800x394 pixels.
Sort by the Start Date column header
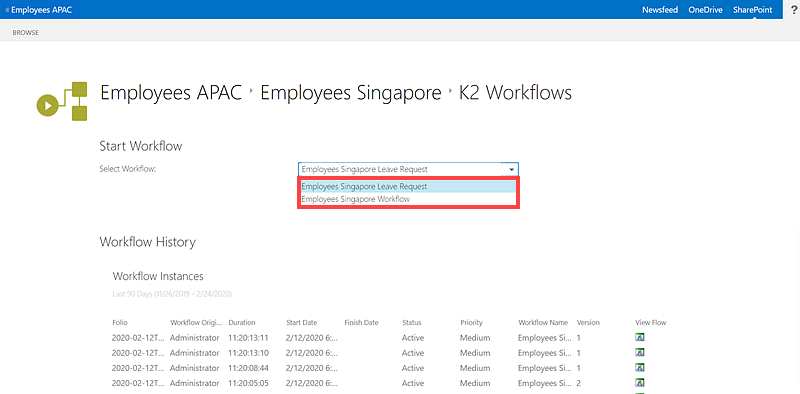tap(302, 323)
